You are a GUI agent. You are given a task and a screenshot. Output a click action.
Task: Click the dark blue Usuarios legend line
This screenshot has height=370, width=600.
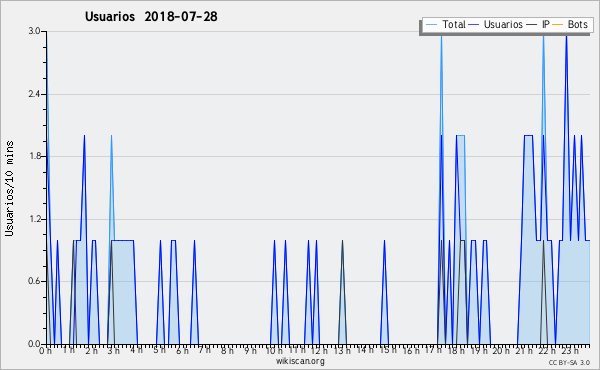pyautogui.click(x=474, y=25)
